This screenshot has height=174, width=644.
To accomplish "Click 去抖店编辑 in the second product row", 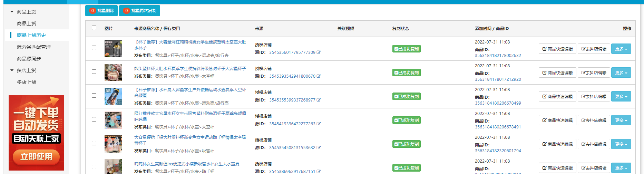I will coord(594,73).
